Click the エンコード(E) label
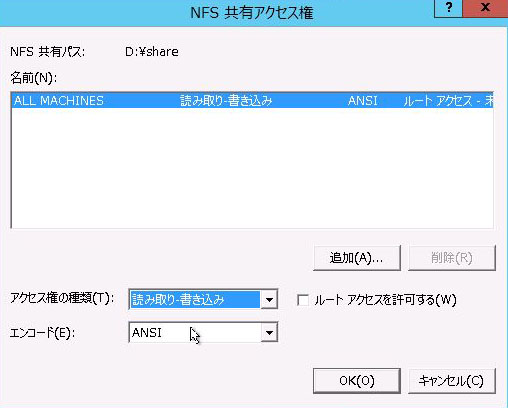This screenshot has height=408, width=508. coord(42,333)
